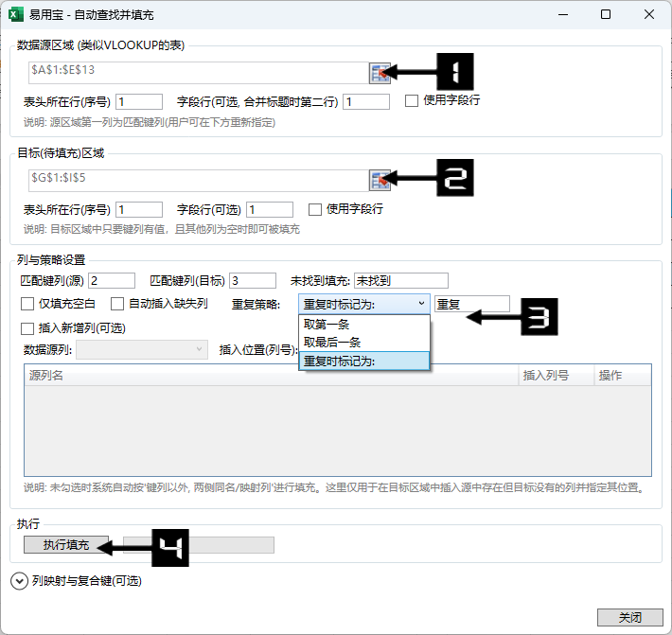
Task: Open the 重复策略 dropdown
Action: point(364,304)
